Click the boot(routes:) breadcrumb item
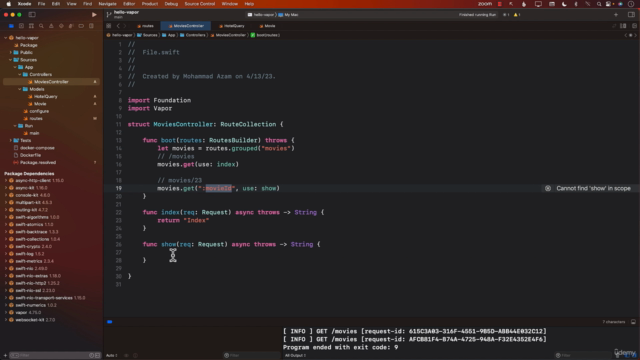 tap(265, 35)
